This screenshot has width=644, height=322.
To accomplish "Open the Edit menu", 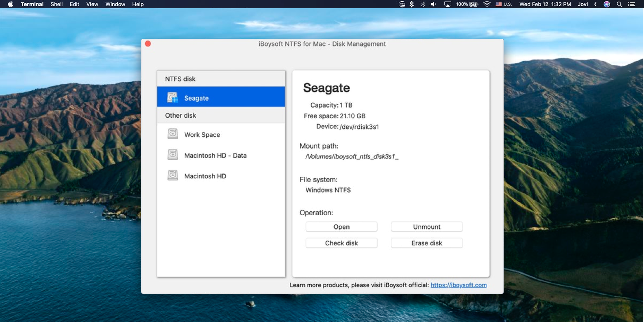I will point(74,4).
